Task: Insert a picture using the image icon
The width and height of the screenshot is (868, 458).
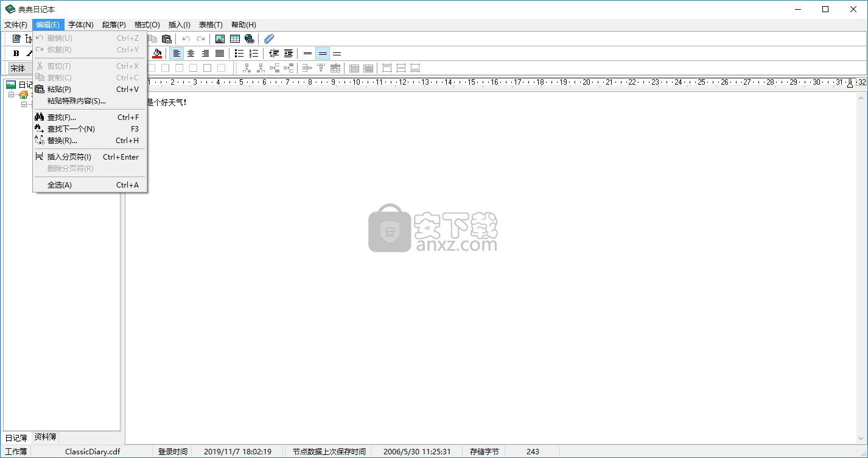Action: [x=220, y=38]
